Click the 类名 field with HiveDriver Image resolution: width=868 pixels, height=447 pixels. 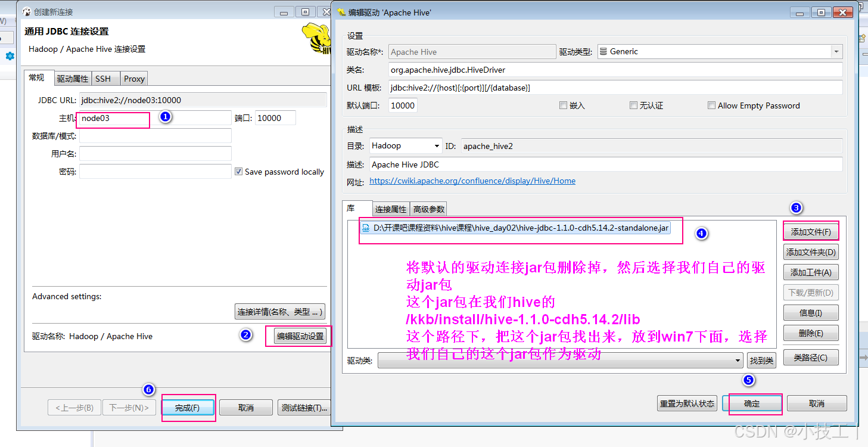point(615,70)
